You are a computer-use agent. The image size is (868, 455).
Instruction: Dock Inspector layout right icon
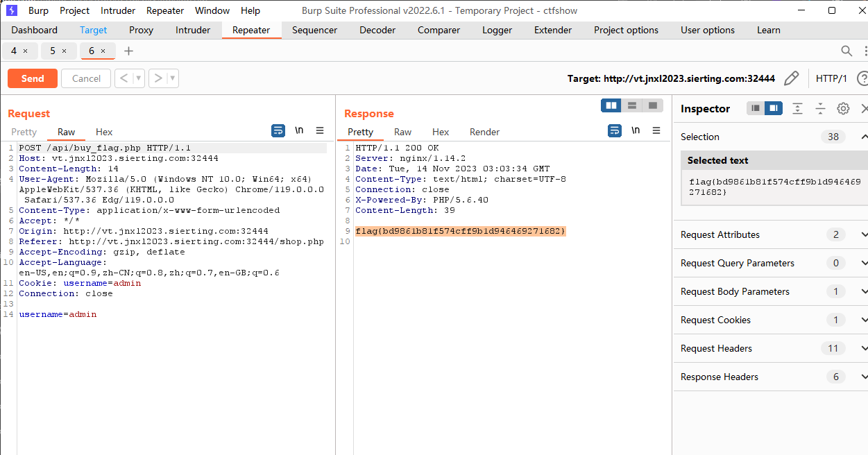click(x=774, y=108)
